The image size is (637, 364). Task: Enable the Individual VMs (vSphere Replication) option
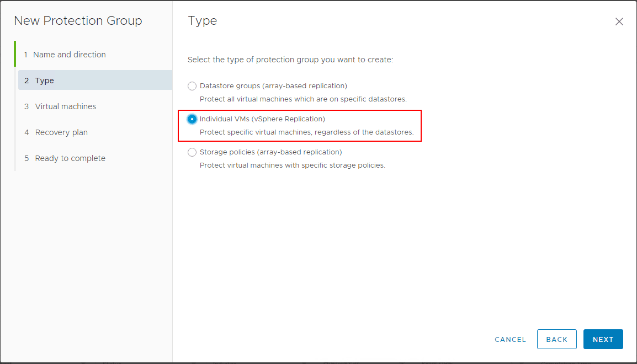coord(192,119)
